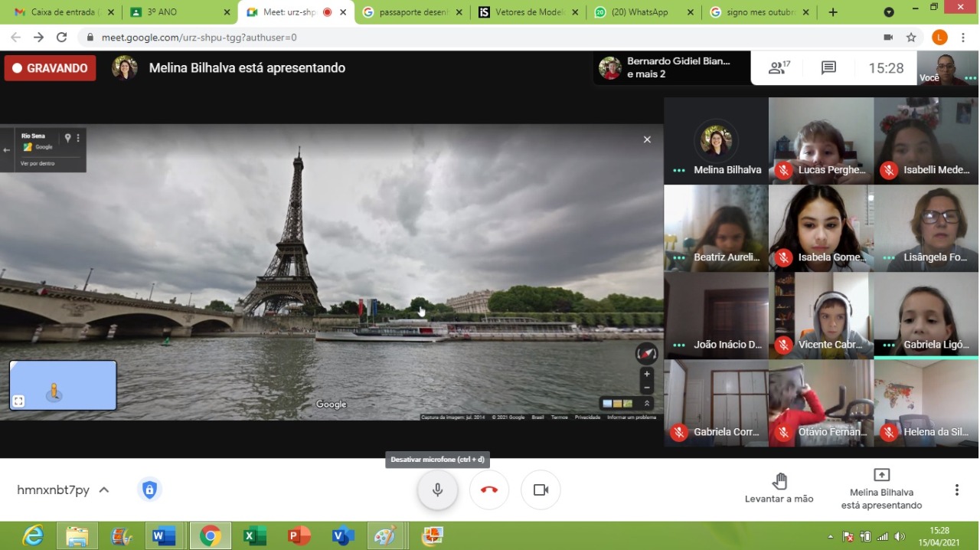Screen dimensions: 980x550
Task: Open the chat messages panel
Action: tap(828, 68)
